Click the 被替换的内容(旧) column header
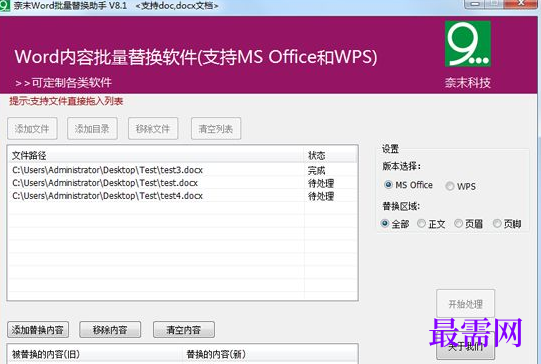The height and width of the screenshot is (364, 541). click(x=95, y=354)
